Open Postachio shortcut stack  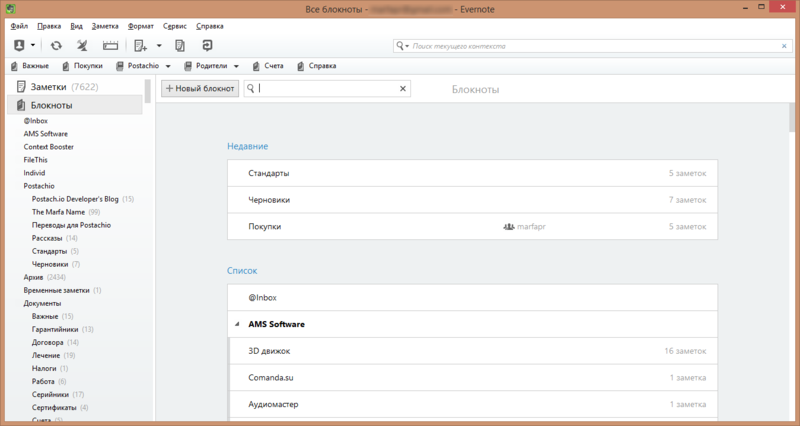[x=138, y=66]
